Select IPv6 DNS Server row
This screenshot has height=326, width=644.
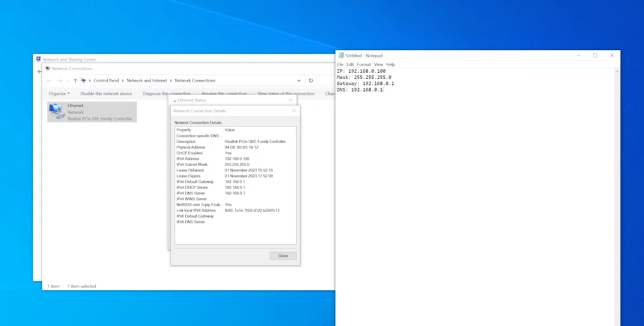(235, 222)
